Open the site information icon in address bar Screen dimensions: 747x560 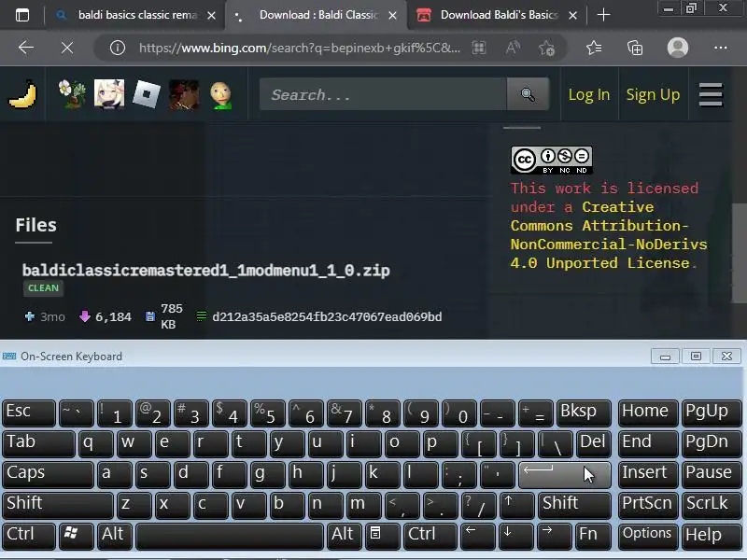click(118, 48)
